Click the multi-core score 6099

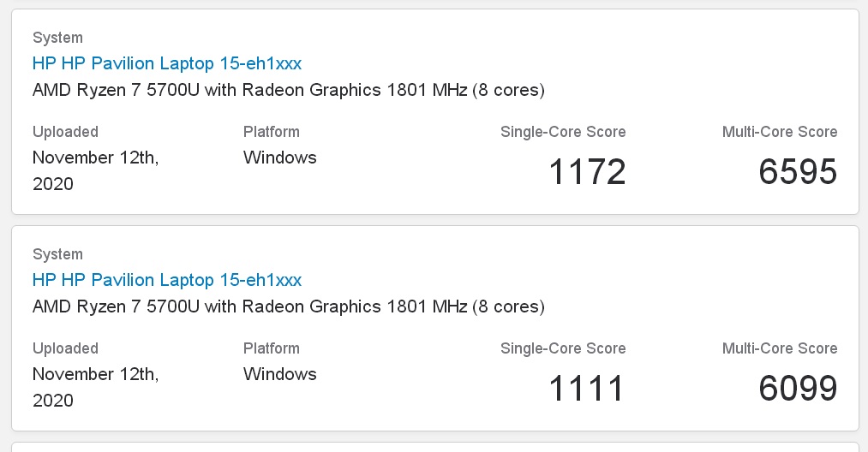(798, 388)
